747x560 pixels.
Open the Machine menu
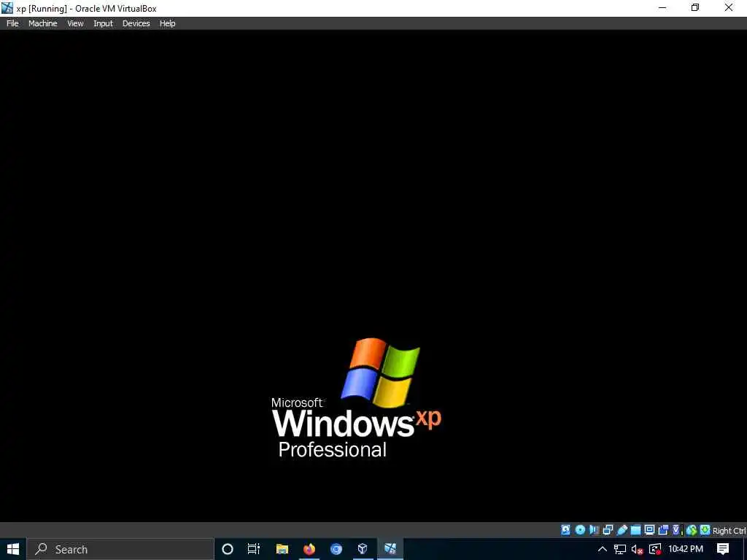pos(42,23)
